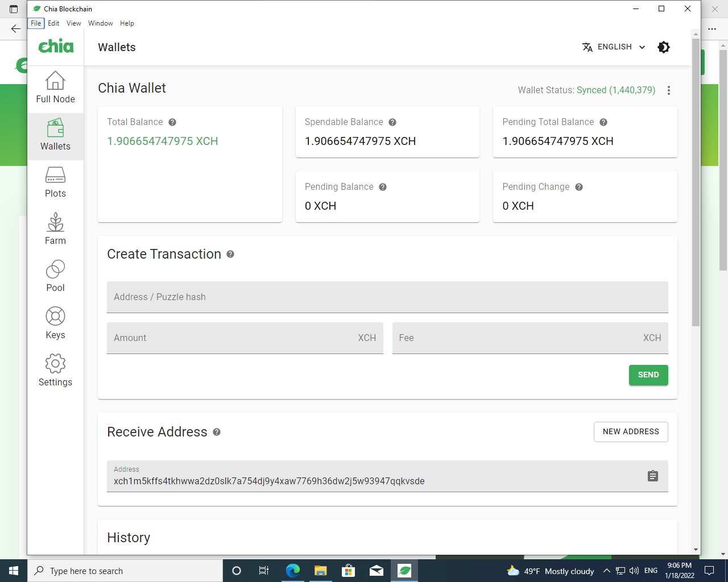728x582 pixels.
Task: Show help for Pending Total Balance
Action: point(603,122)
